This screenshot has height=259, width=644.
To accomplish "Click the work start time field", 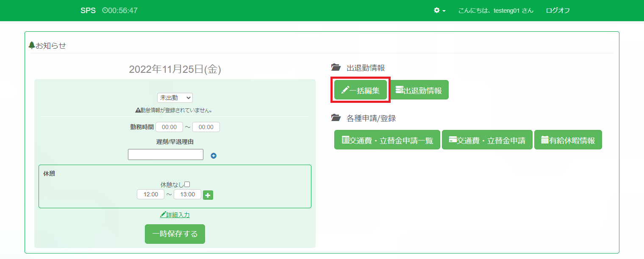I will [169, 127].
